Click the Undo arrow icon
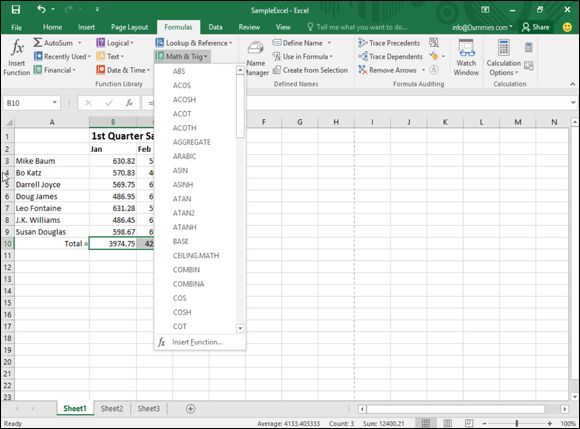The width and height of the screenshot is (580, 429). point(41,9)
